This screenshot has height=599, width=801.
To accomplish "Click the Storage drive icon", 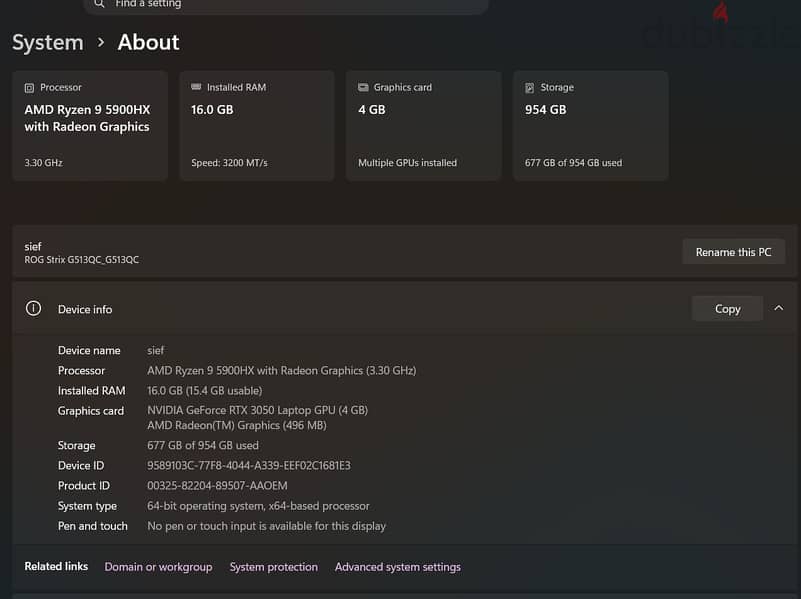I will pos(530,88).
